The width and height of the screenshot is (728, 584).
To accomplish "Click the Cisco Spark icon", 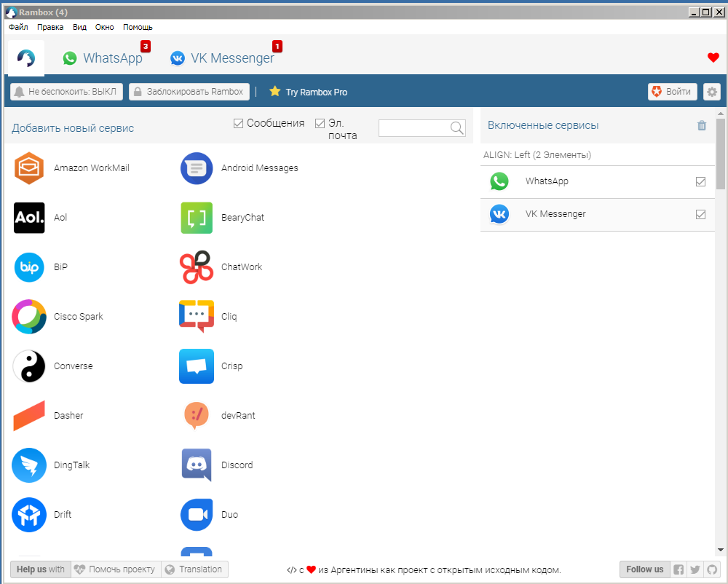I will (x=29, y=316).
